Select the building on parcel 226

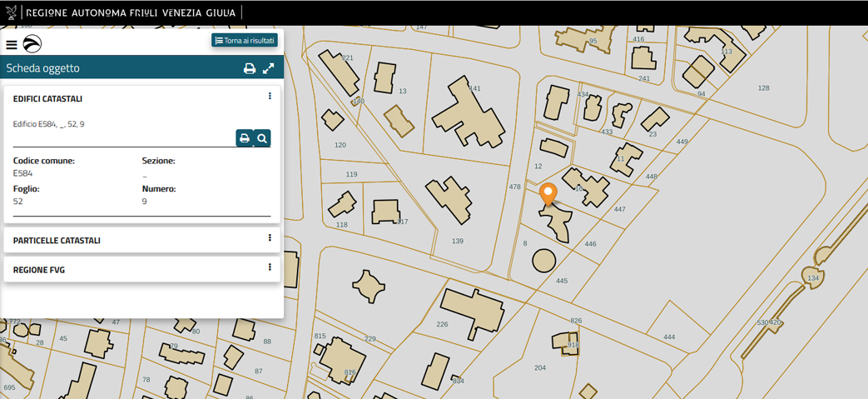point(473,312)
